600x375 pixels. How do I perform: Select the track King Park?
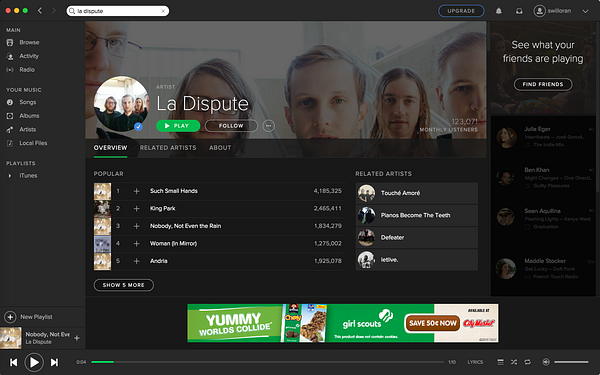pos(163,209)
